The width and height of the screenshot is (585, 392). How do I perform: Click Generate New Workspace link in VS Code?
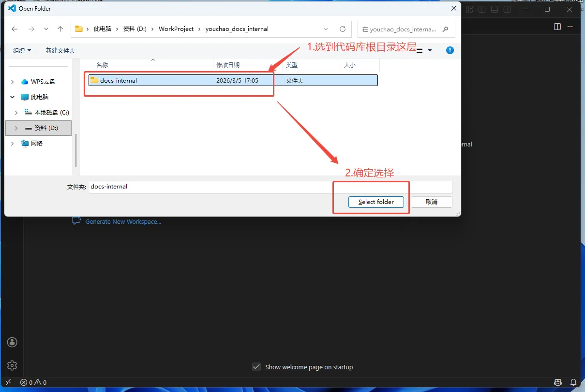click(123, 221)
